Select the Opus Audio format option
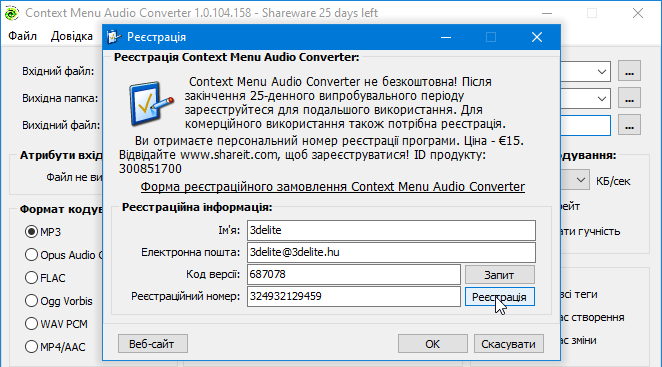This screenshot has height=367, width=662. (31, 255)
